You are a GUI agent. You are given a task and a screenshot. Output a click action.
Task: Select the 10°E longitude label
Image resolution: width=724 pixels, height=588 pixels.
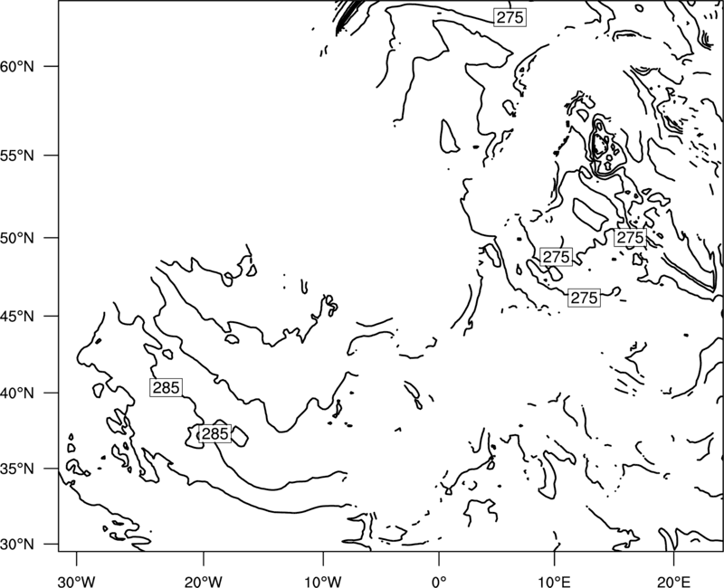(554, 582)
